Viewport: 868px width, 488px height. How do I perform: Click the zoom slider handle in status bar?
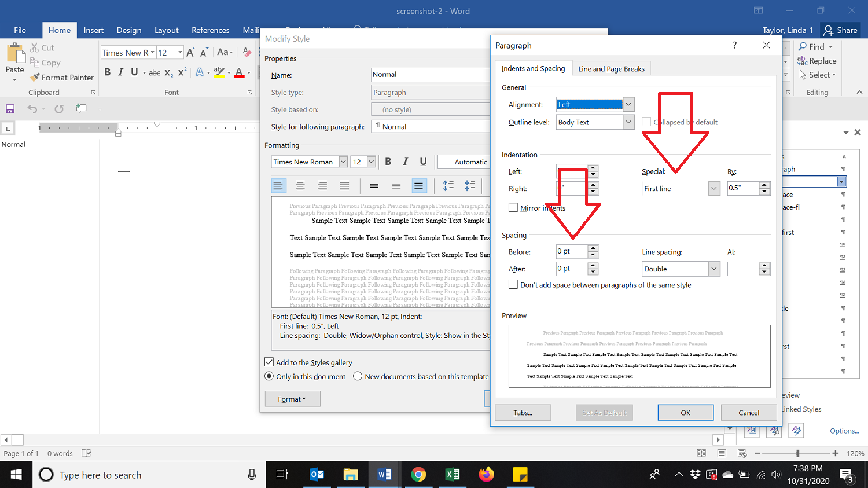coord(797,453)
